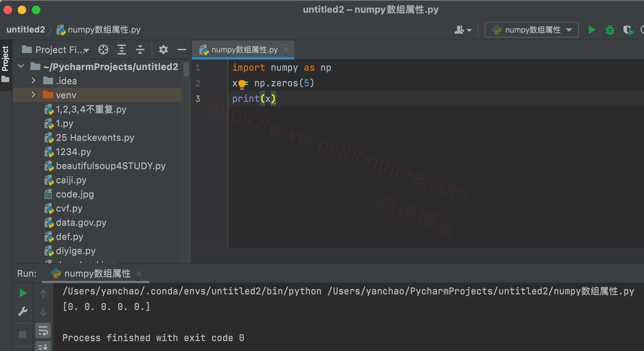The height and width of the screenshot is (351, 644).
Task: Click the down arrow in Run panel
Action: pos(43,312)
